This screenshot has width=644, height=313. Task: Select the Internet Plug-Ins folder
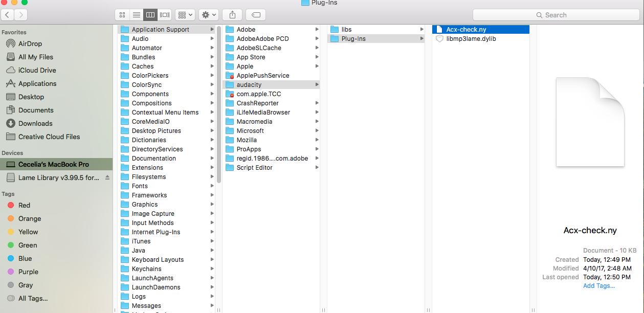pos(166,232)
